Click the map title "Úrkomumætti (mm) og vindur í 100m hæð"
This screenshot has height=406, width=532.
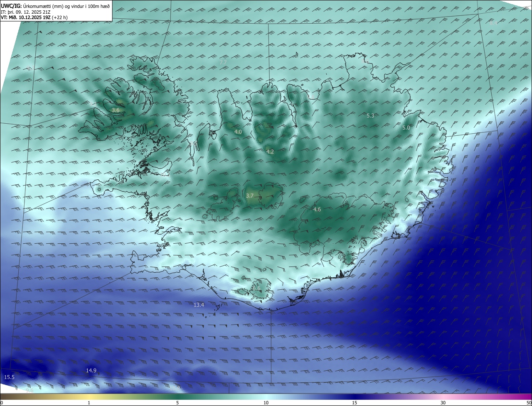click(x=66, y=6)
